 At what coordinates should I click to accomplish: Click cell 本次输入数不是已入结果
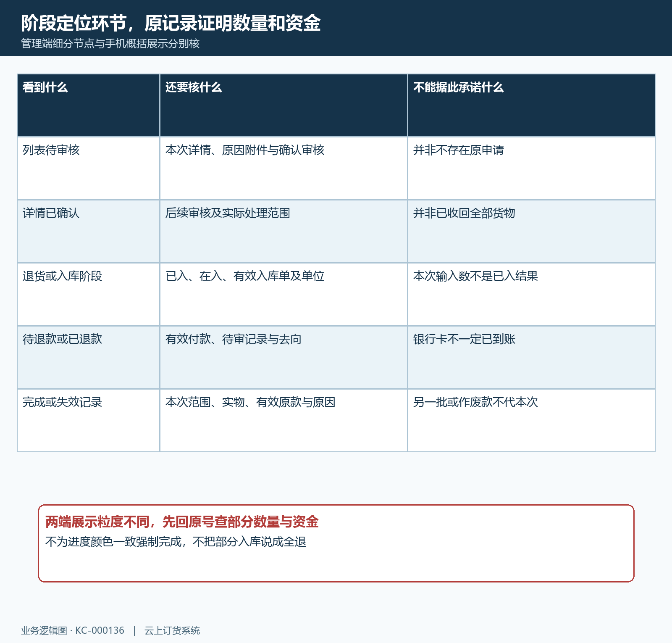coord(531,295)
